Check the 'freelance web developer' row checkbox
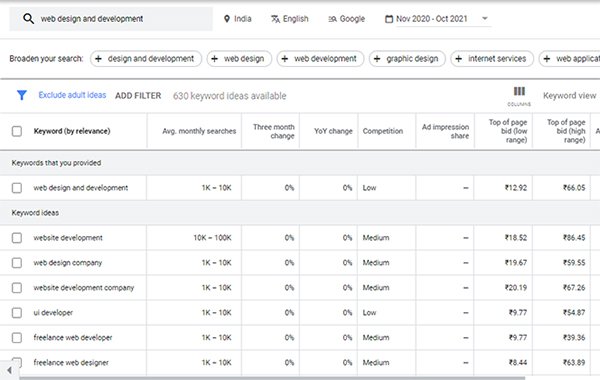This screenshot has height=380, width=600. tap(17, 338)
